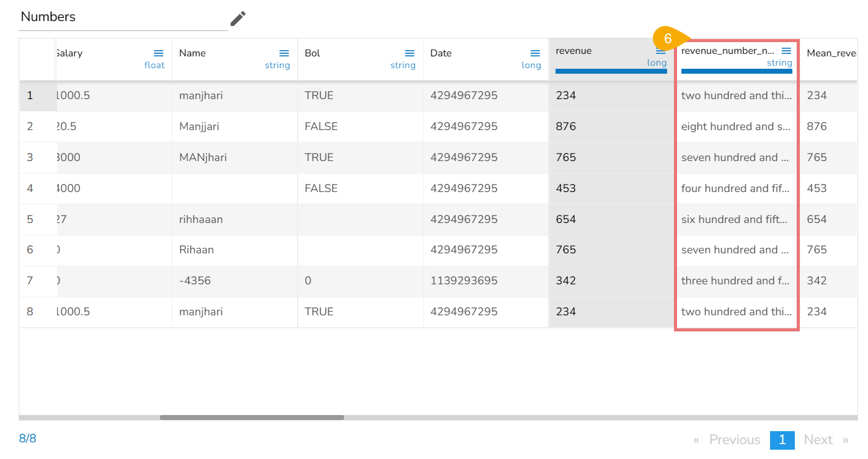The image size is (868, 459).
Task: Click the orange step 6 marker badge
Action: (667, 38)
